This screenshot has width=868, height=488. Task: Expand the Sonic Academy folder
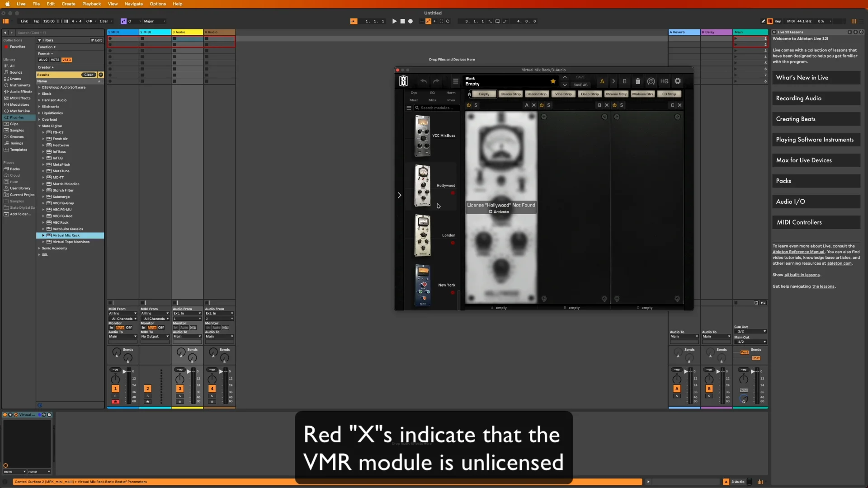pyautogui.click(x=39, y=248)
